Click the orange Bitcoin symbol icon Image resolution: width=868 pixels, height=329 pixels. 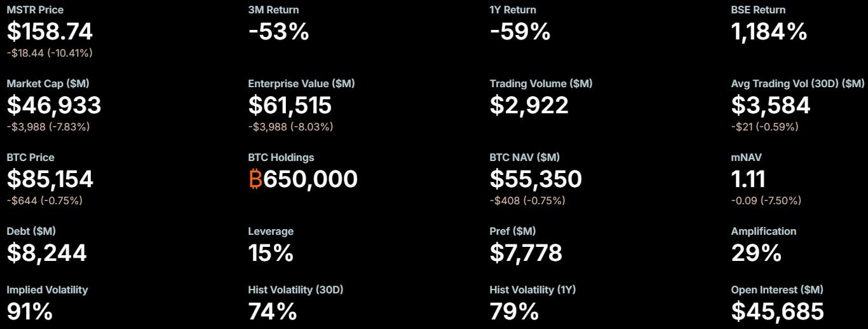[255, 179]
